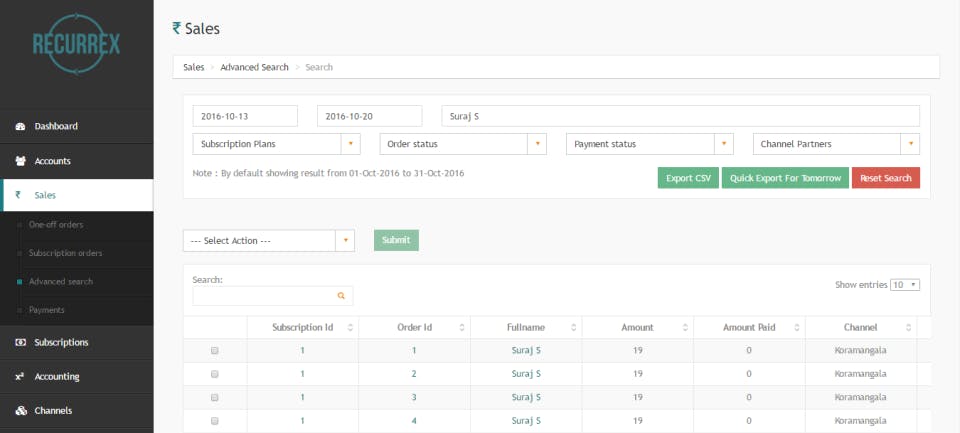Click the Sales breadcrumb link
The width and height of the screenshot is (960, 433).
coord(193,67)
